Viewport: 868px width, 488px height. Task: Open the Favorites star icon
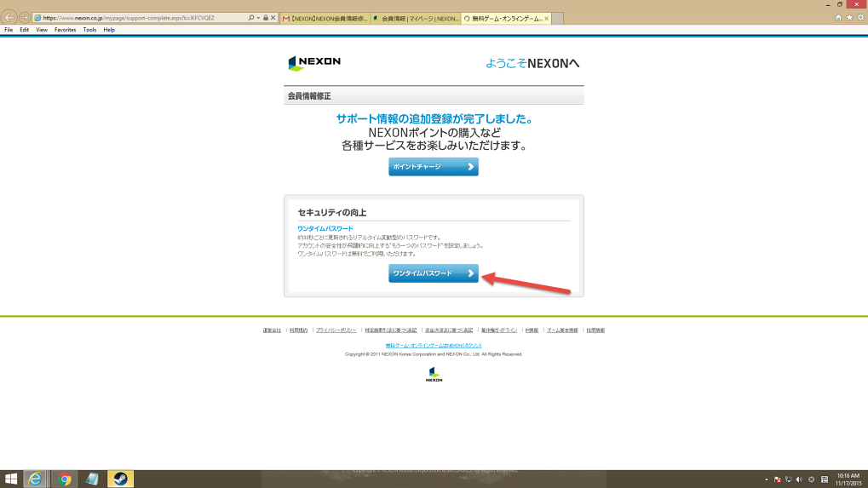point(848,17)
